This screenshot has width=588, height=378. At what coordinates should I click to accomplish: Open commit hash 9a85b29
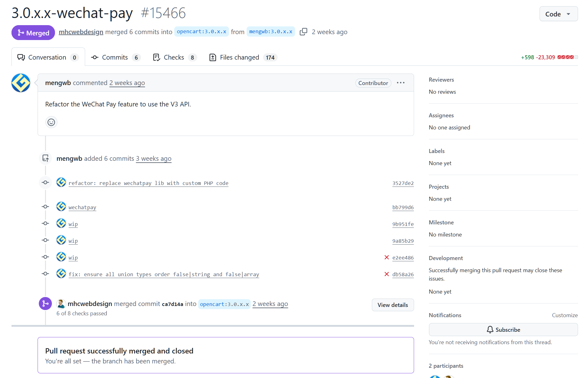click(403, 241)
